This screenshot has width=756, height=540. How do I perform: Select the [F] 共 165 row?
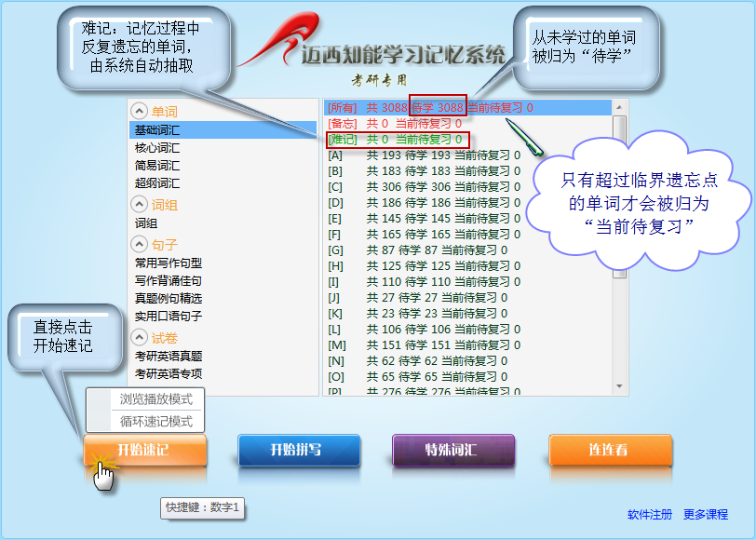click(x=467, y=235)
